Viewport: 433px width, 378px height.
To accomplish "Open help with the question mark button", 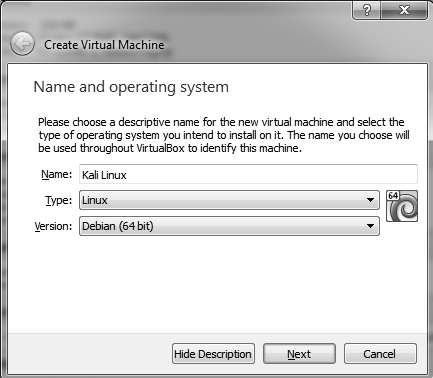I will [x=367, y=10].
